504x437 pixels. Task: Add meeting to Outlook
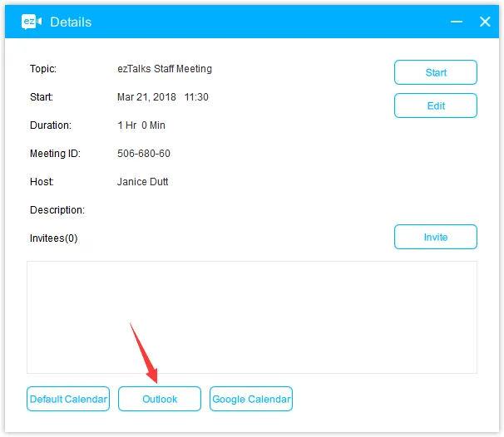(x=160, y=399)
